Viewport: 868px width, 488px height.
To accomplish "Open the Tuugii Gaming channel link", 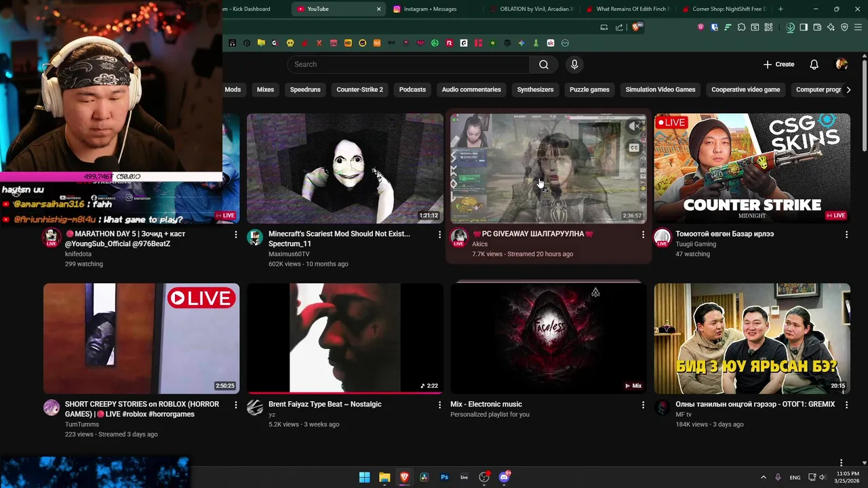I will [696, 244].
